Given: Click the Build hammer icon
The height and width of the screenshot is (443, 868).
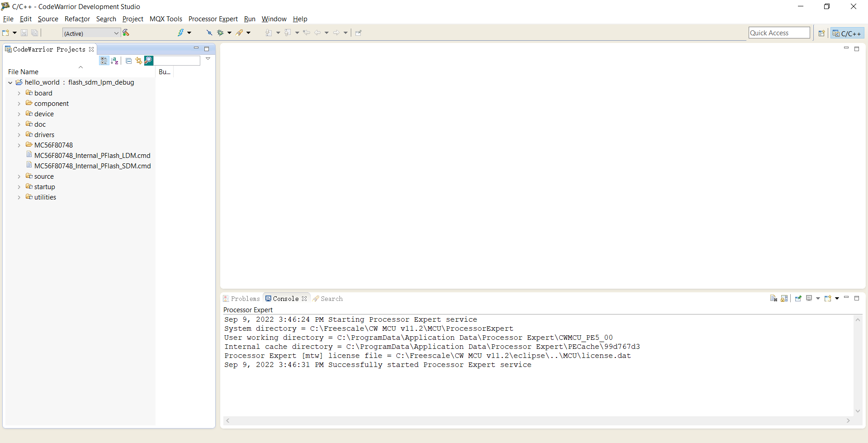Looking at the screenshot, I should pos(126,33).
